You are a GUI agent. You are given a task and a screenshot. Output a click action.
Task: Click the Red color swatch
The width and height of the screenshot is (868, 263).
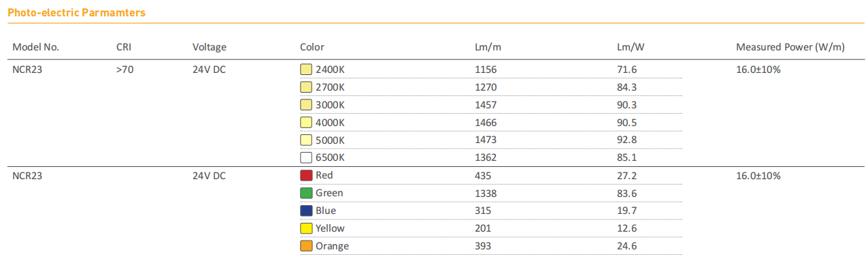306,175
